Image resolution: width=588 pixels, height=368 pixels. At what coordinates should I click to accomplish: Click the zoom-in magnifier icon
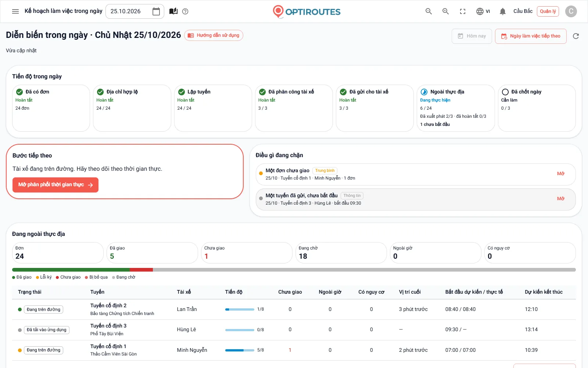coord(445,11)
